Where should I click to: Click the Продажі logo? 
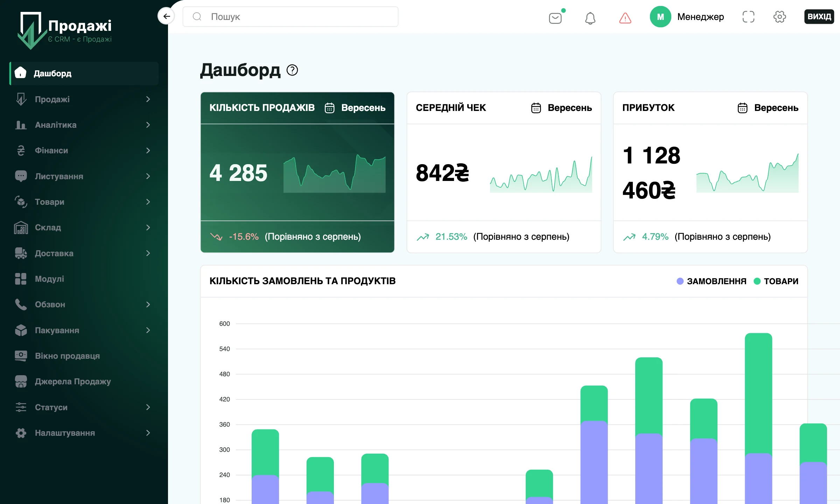[x=65, y=30]
